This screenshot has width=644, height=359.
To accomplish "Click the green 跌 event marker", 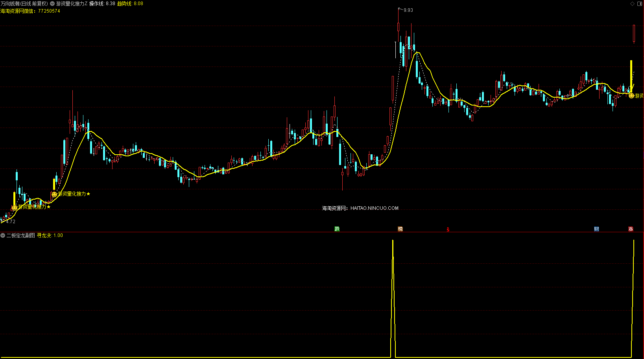I will 337,229.
